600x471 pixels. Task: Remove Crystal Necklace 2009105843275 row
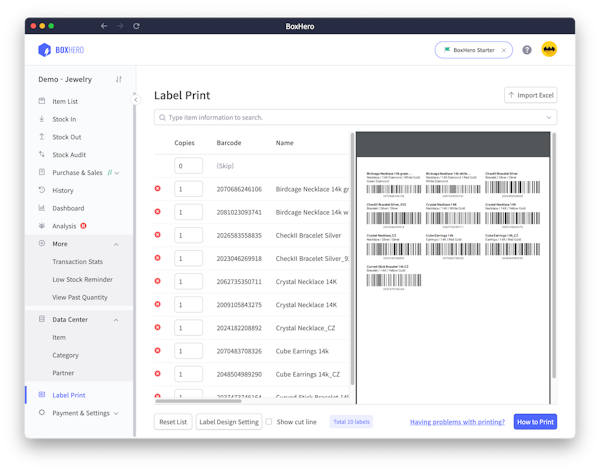click(158, 304)
